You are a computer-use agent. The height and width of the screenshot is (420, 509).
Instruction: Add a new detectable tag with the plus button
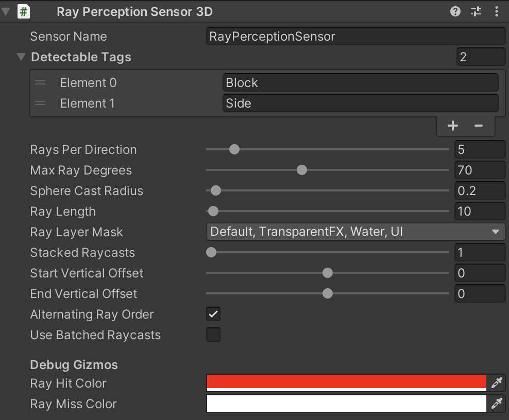pos(452,126)
